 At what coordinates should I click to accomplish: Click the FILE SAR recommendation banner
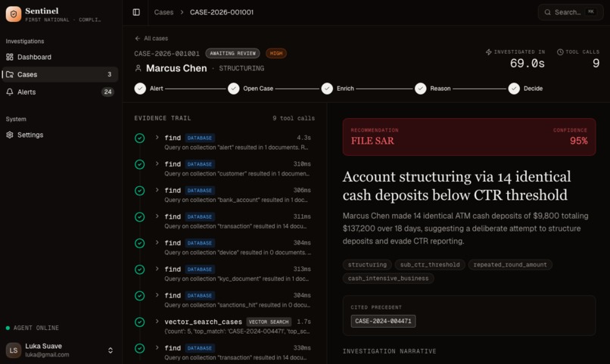(468, 137)
